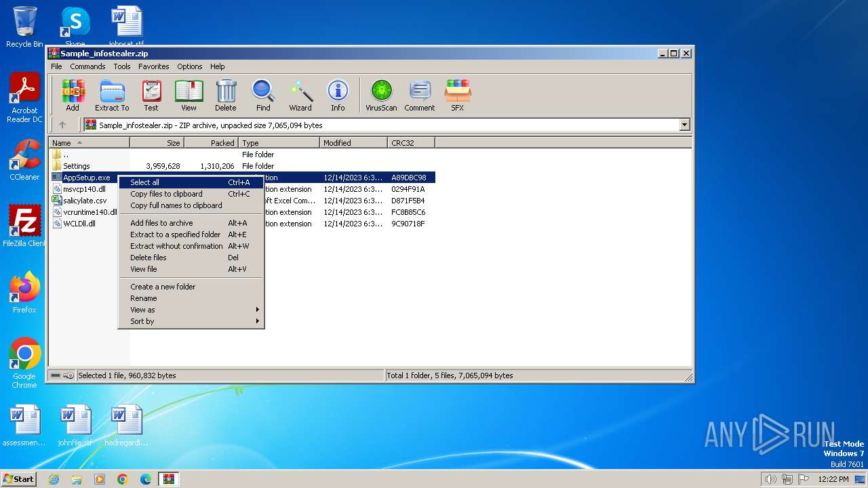The image size is (868, 488).
Task: Click the Extract To toolbar icon
Action: pyautogui.click(x=112, y=95)
